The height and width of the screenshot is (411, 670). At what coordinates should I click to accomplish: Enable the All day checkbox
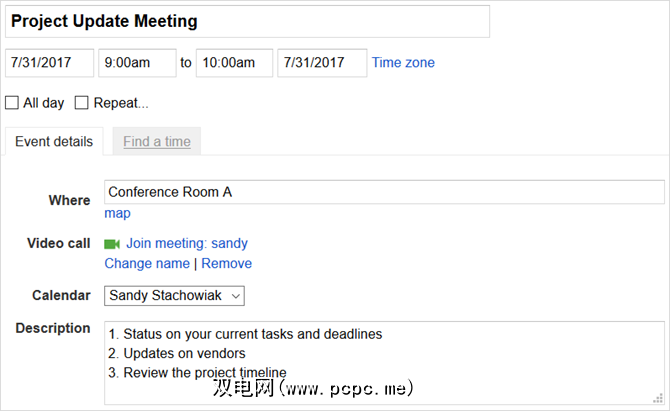click(12, 102)
